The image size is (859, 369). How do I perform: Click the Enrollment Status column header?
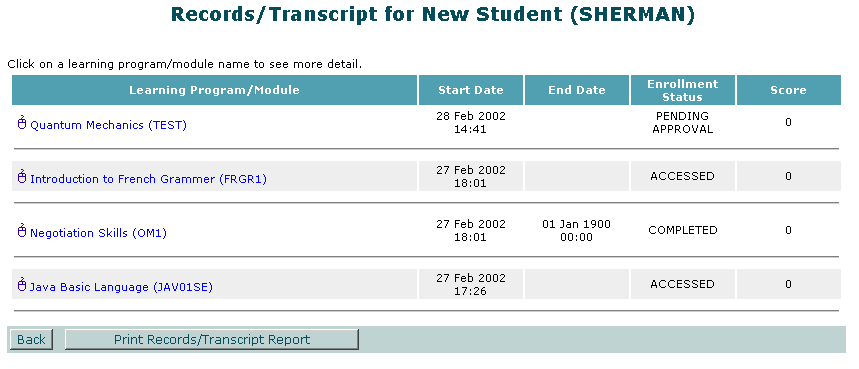coord(683,90)
